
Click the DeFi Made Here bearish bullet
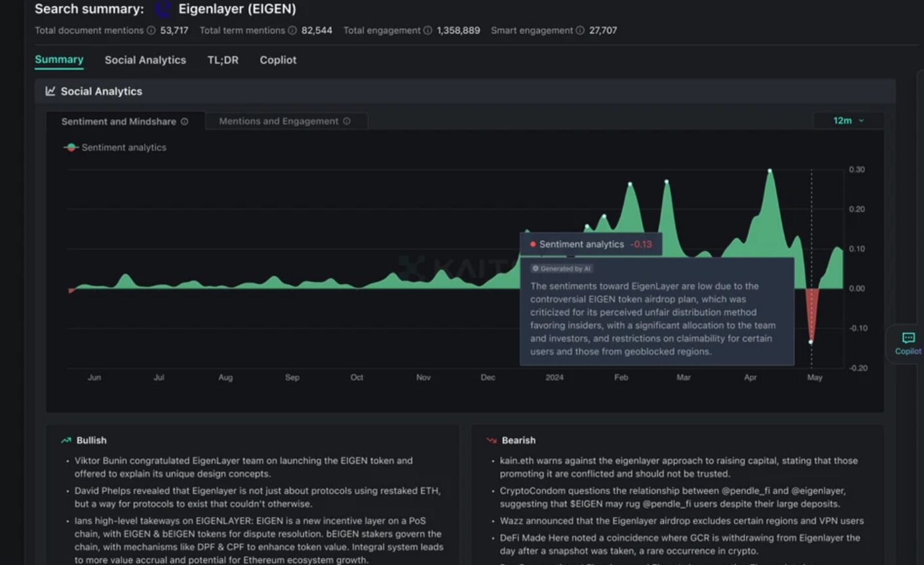click(680, 544)
